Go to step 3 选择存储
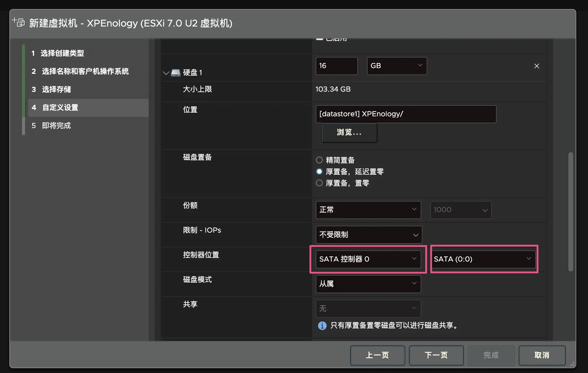 coord(56,89)
